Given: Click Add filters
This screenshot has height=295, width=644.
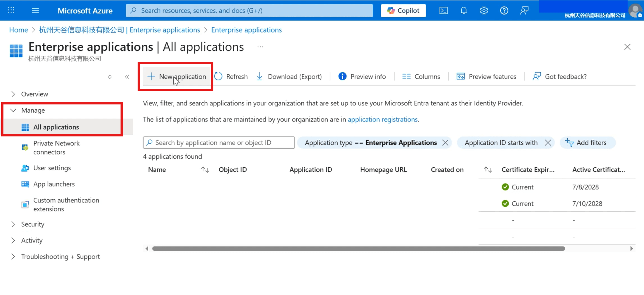Looking at the screenshot, I should [x=587, y=143].
